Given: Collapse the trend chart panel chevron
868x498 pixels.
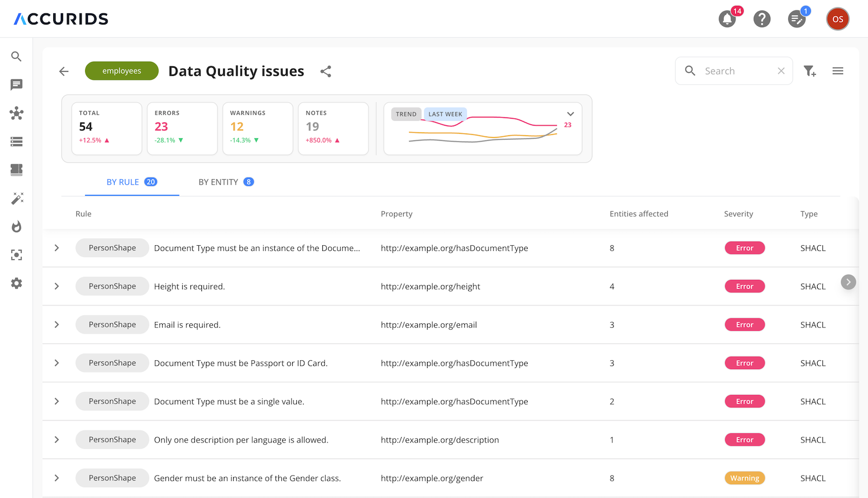Looking at the screenshot, I should tap(571, 113).
